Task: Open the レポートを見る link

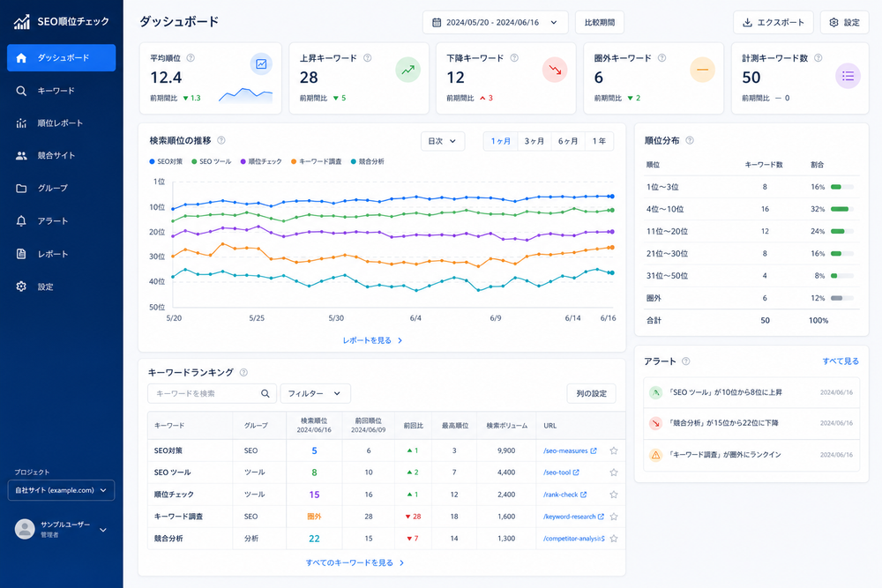Action: pyautogui.click(x=372, y=340)
